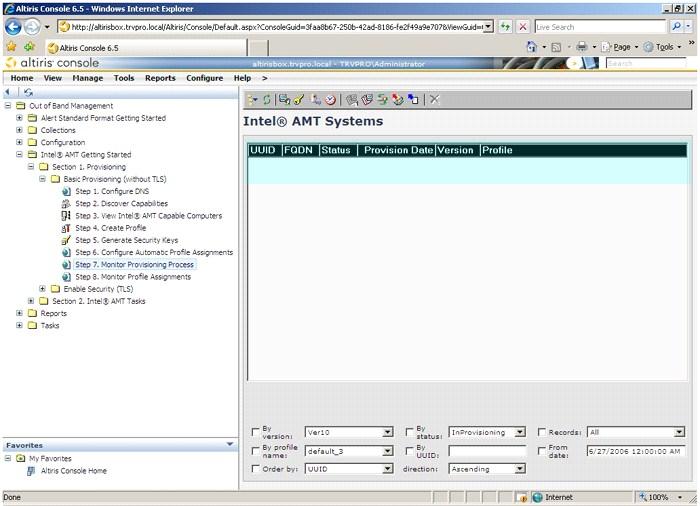Expand the Enable Security (TLS) folder
700x506 pixels.
point(42,289)
